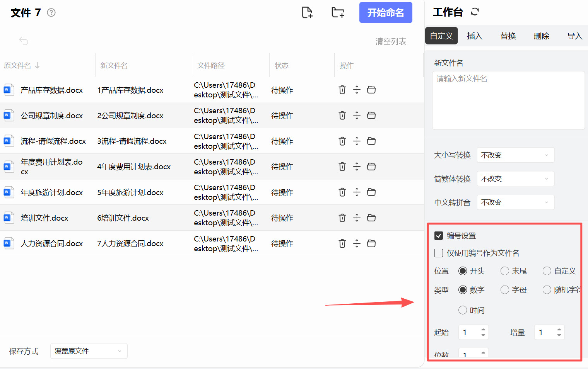Enable 仅使用编号作为文件名 checkbox
The height and width of the screenshot is (369, 588).
tap(439, 253)
